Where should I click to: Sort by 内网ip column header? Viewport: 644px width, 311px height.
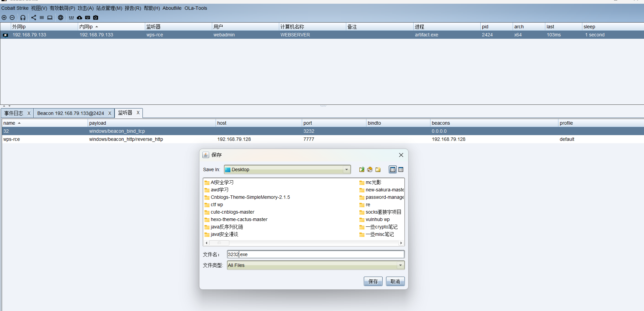[111, 27]
